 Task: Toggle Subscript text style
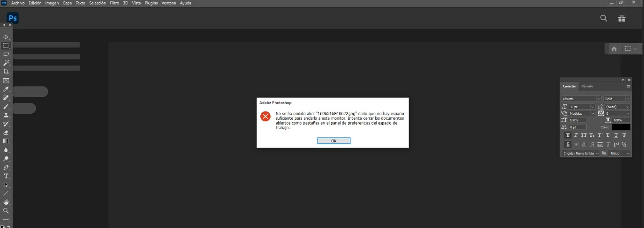tap(608, 135)
